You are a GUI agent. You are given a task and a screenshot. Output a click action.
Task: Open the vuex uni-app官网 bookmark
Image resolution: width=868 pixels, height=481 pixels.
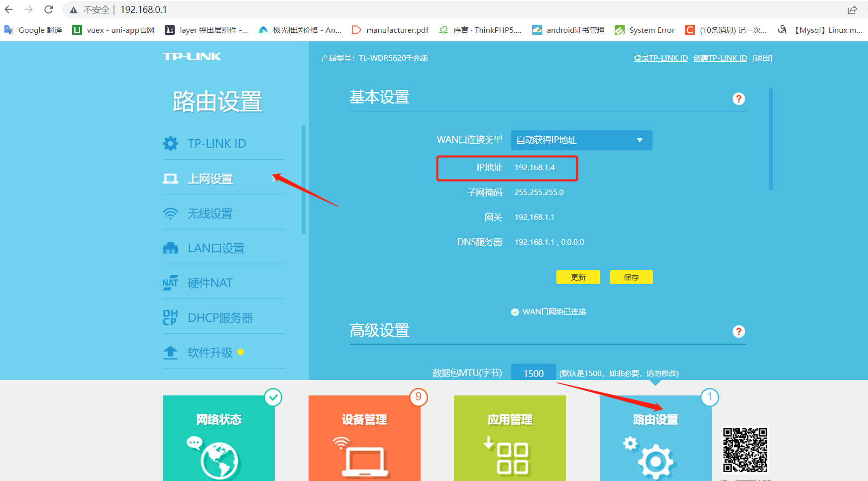[x=113, y=30]
